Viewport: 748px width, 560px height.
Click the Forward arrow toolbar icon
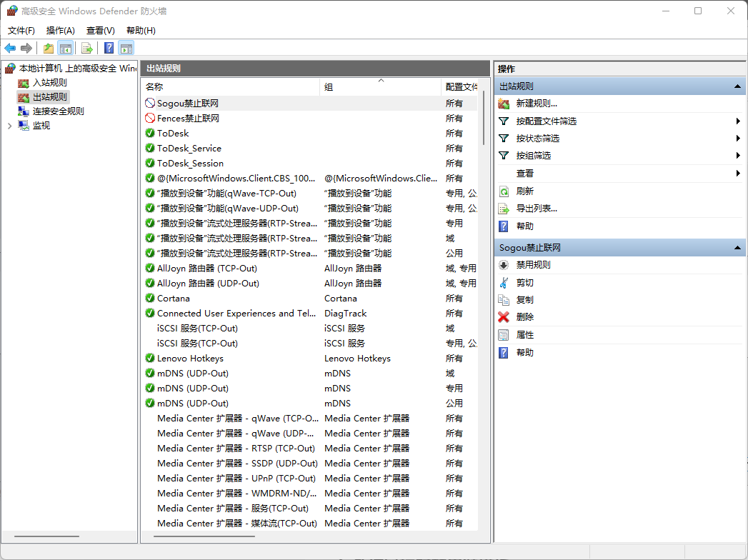point(26,48)
